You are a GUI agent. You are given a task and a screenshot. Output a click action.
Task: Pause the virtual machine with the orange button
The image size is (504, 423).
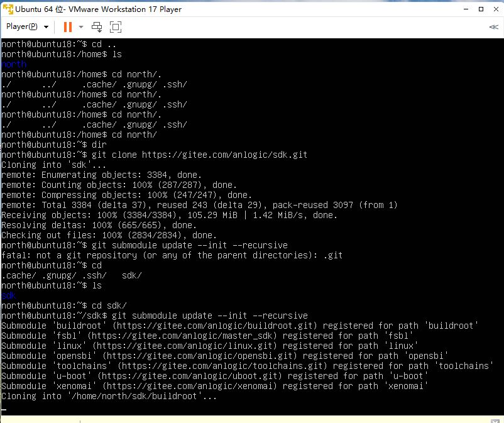click(68, 27)
